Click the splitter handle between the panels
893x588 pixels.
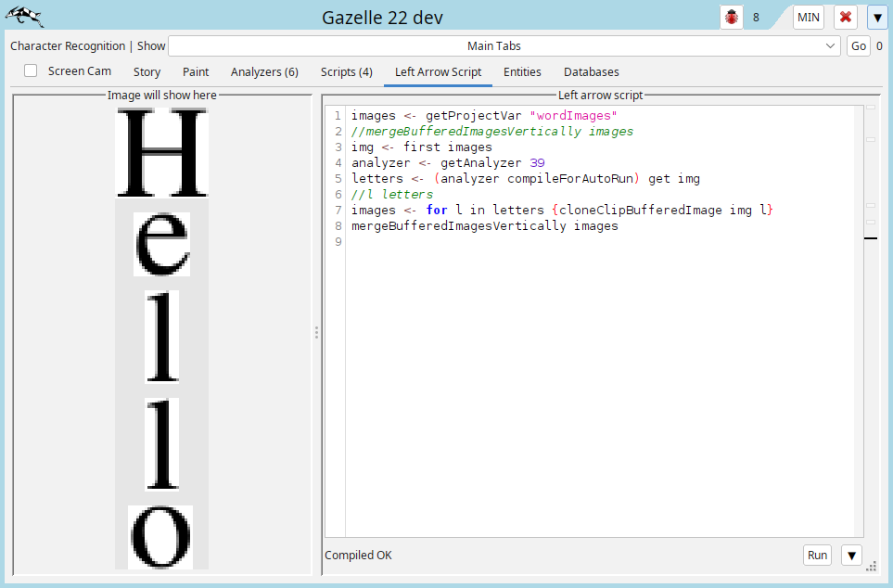(x=316, y=332)
